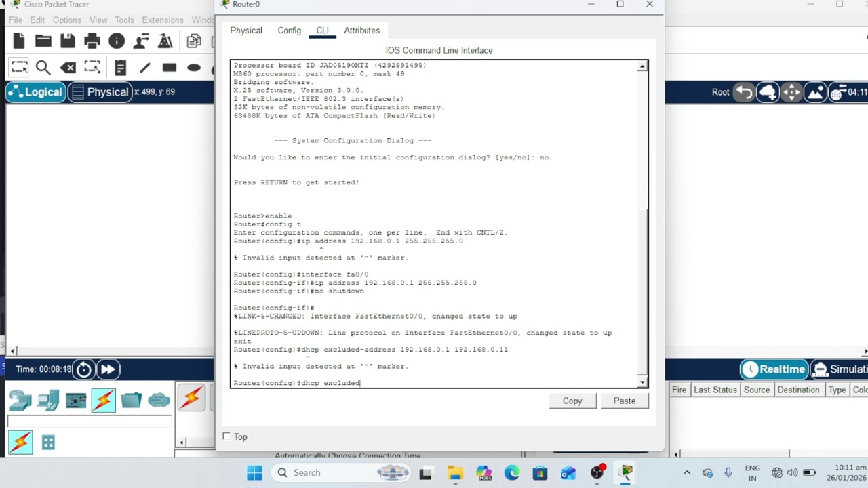Click the Copy button below CLI
Screen dimensions: 868x488
click(572, 401)
